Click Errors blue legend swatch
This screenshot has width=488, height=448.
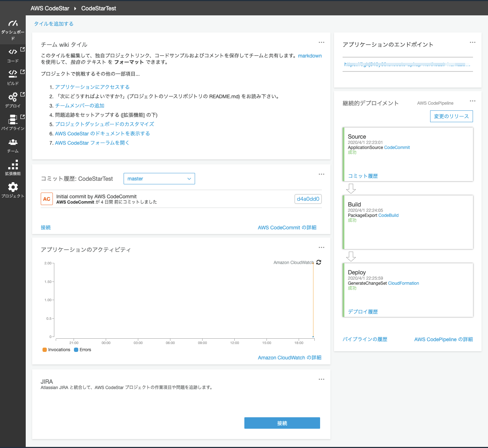click(x=76, y=350)
